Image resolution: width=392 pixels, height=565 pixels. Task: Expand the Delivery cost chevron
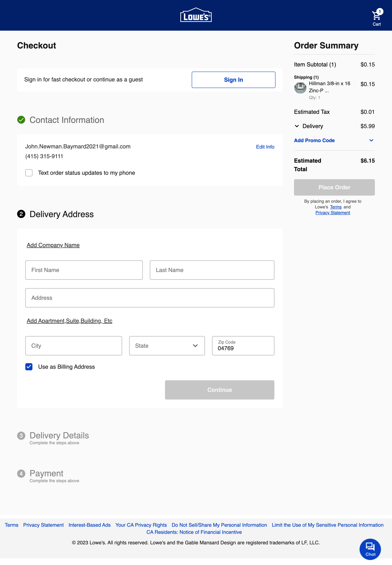pyautogui.click(x=297, y=126)
